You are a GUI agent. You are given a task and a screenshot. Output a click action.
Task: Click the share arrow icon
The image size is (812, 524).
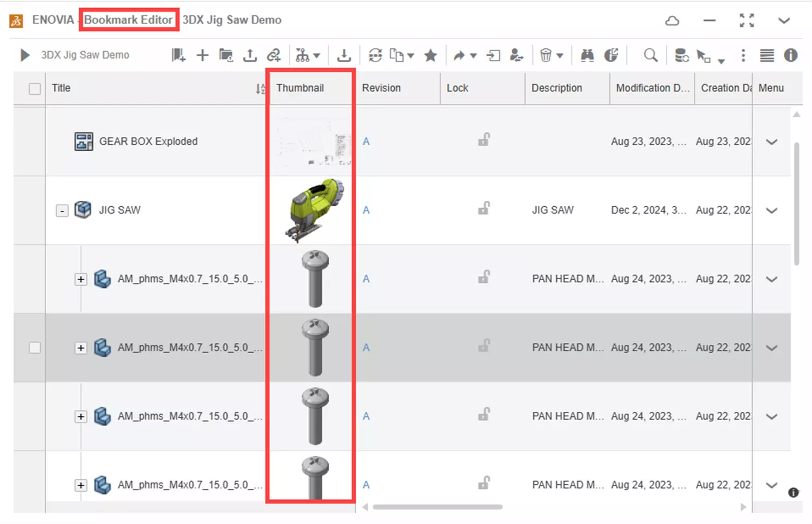point(460,56)
